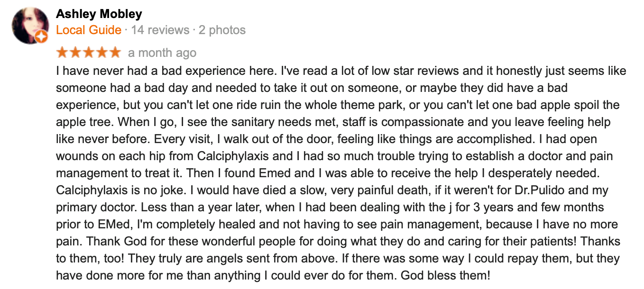This screenshot has width=644, height=289.
Task: Click the fifth rating star
Action: pos(115,52)
